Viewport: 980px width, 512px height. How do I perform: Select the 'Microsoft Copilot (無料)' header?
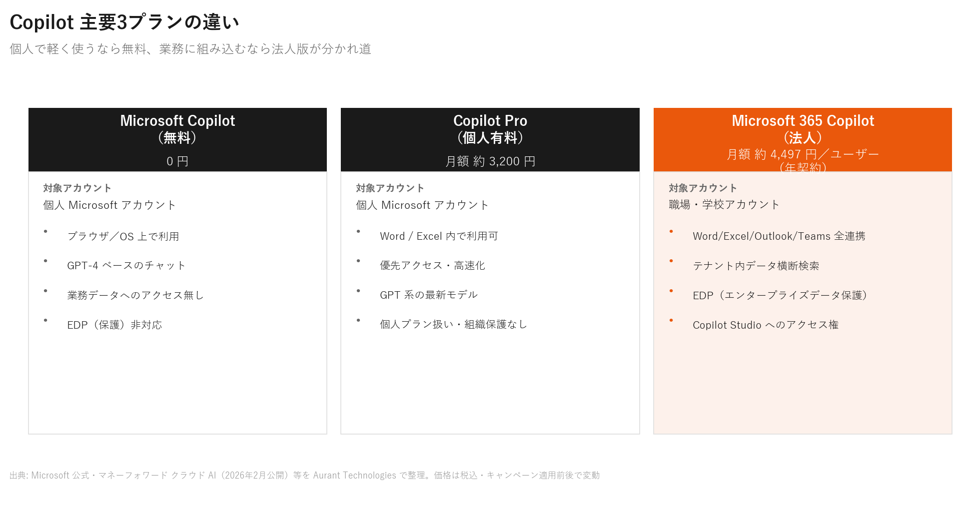(177, 129)
